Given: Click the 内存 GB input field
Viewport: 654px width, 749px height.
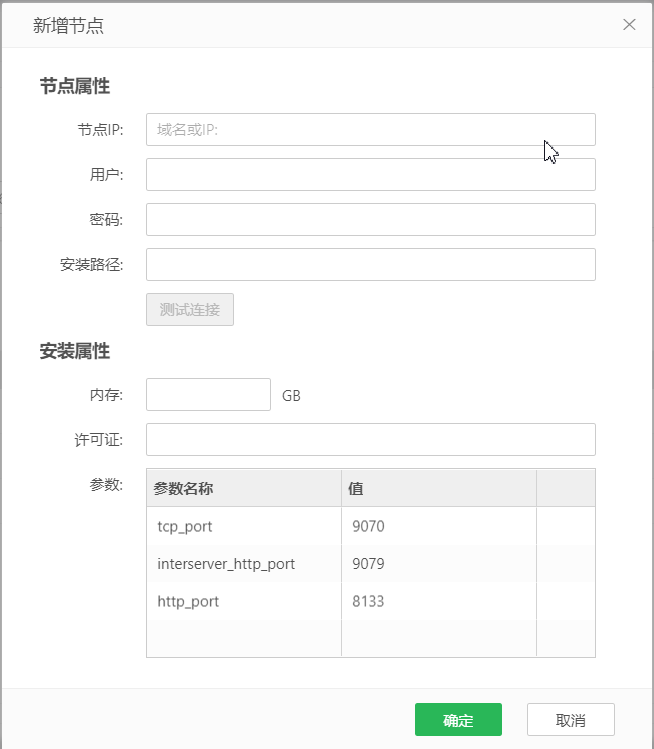Looking at the screenshot, I should [208, 395].
